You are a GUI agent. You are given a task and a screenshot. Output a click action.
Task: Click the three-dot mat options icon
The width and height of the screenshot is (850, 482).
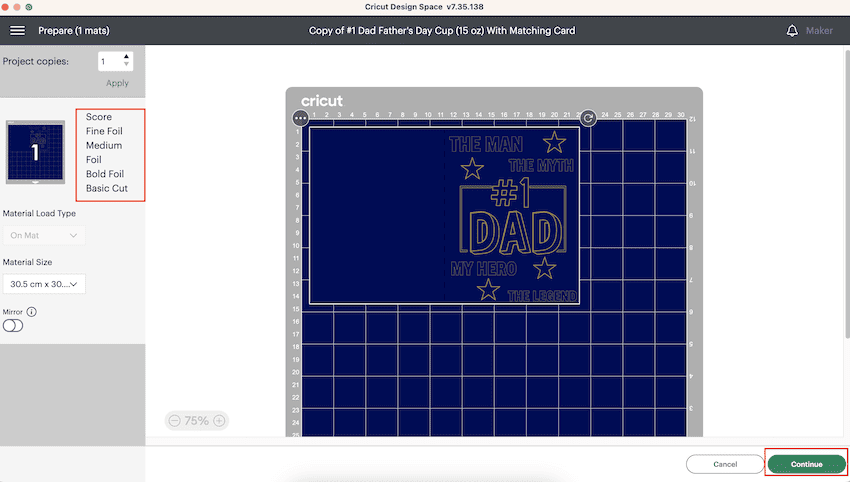300,118
